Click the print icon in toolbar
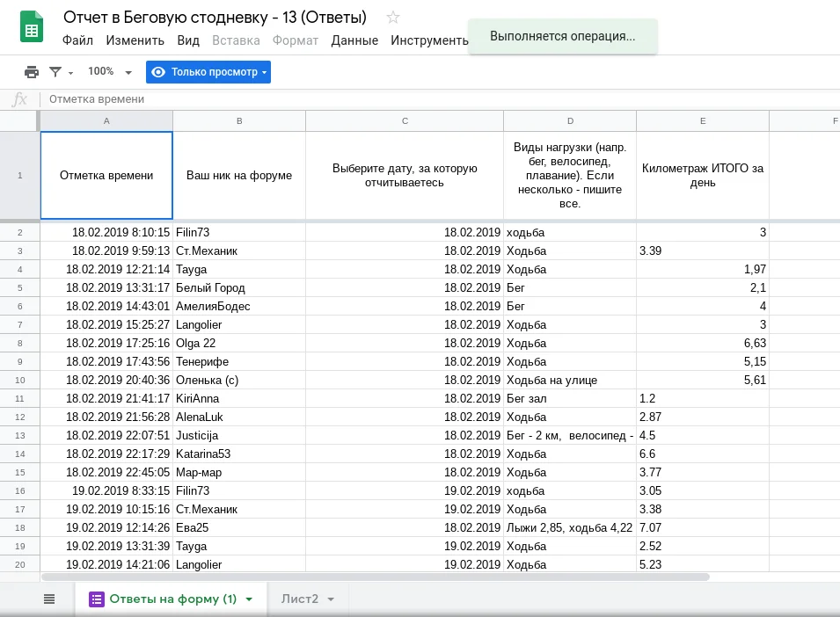This screenshot has height=617, width=840. pos(32,72)
